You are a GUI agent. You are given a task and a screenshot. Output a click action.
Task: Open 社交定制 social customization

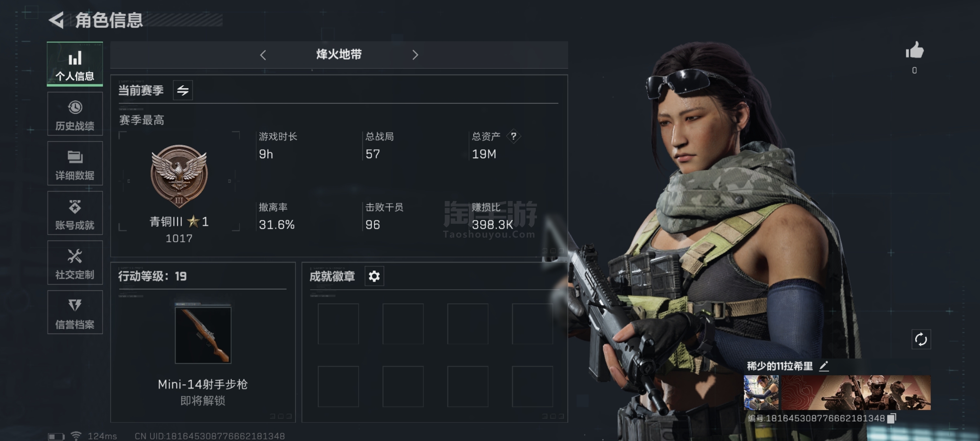[x=75, y=262]
